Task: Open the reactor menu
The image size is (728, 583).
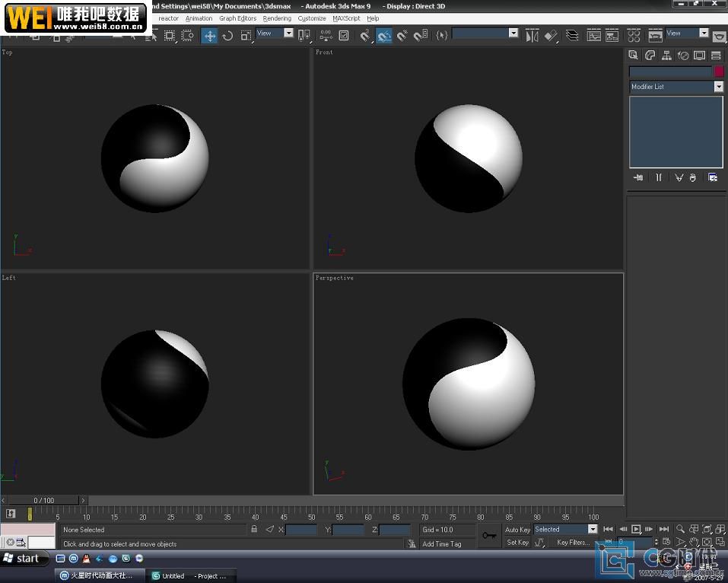Action: (169, 18)
